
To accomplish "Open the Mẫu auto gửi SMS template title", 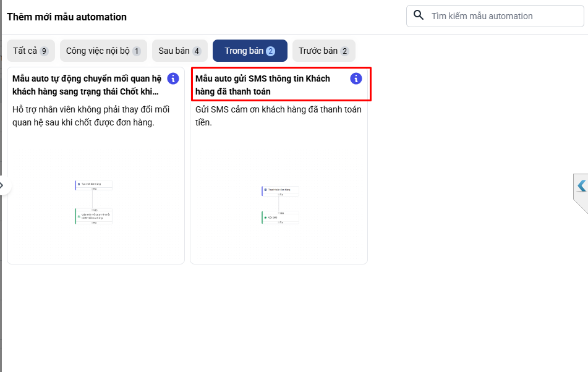I will pos(263,85).
